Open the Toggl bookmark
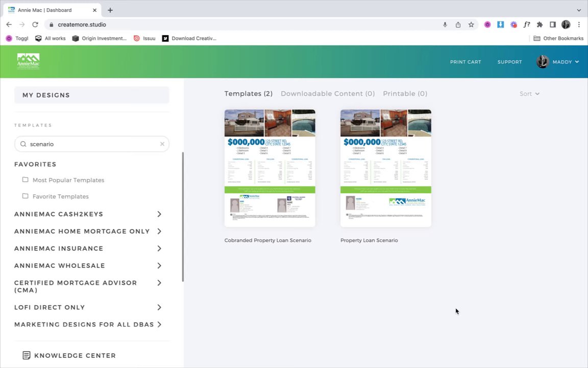 point(17,38)
